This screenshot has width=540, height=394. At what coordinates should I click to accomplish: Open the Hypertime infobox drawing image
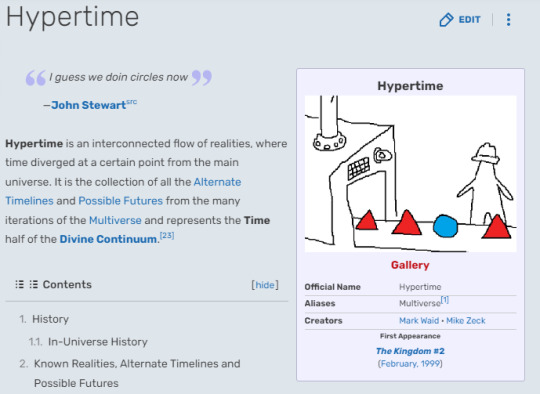coord(411,174)
